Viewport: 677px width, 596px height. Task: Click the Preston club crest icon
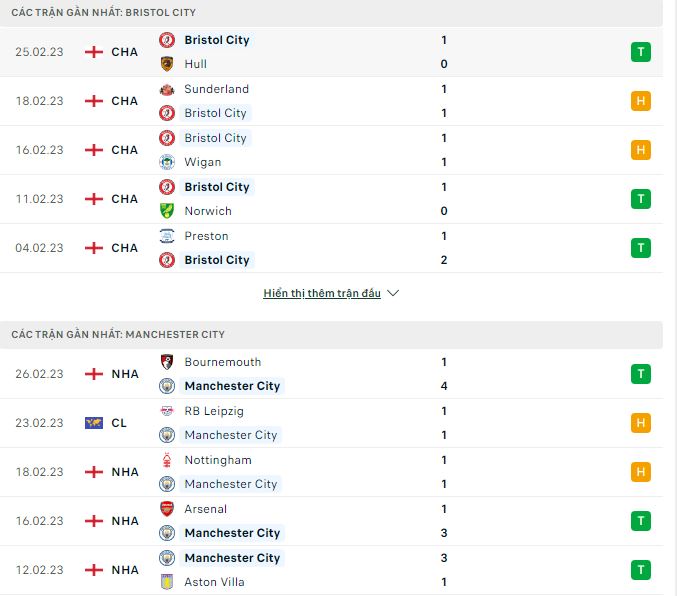pos(167,236)
